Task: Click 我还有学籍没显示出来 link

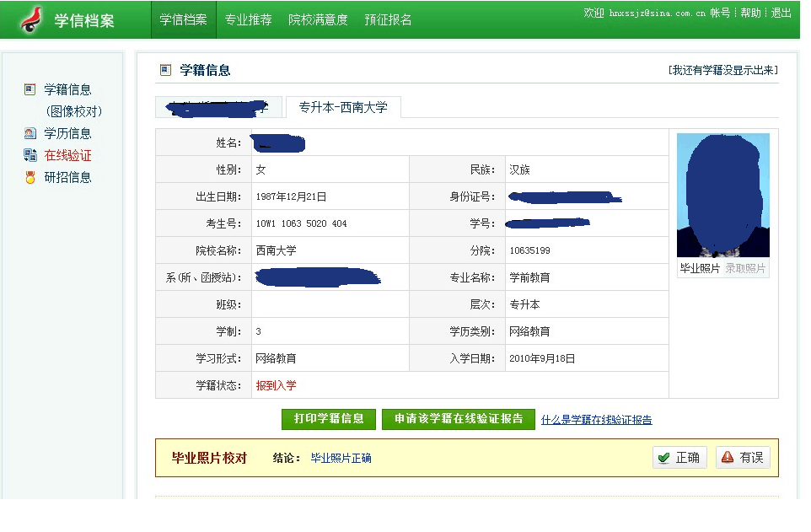Action: point(722,70)
